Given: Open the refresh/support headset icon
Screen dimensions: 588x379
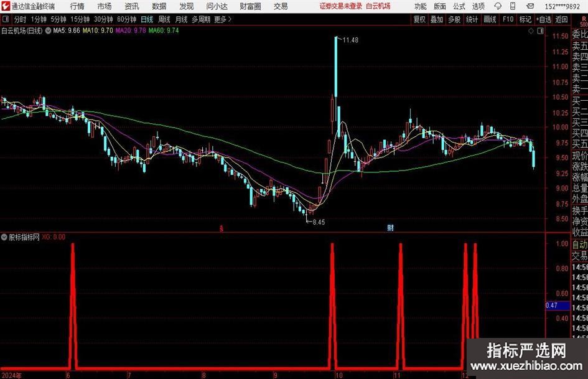Looking at the screenshot, I should tap(498, 6).
